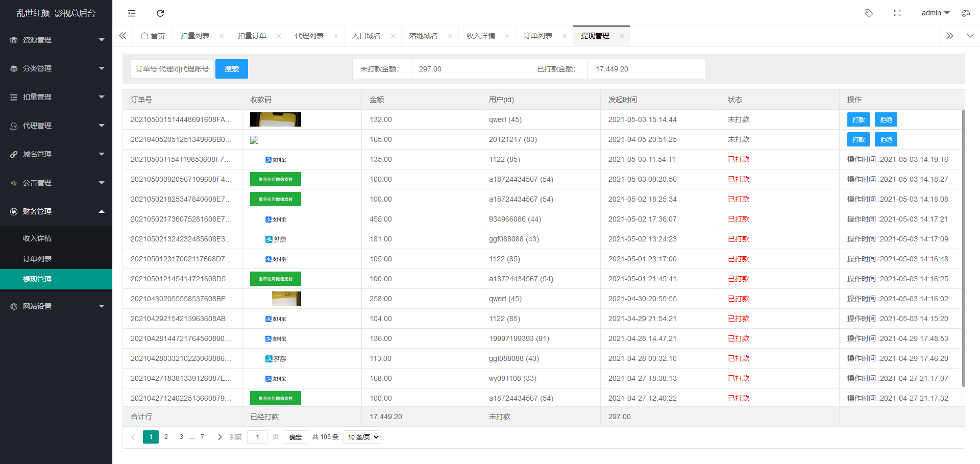Select the 首页 tab

(x=153, y=36)
